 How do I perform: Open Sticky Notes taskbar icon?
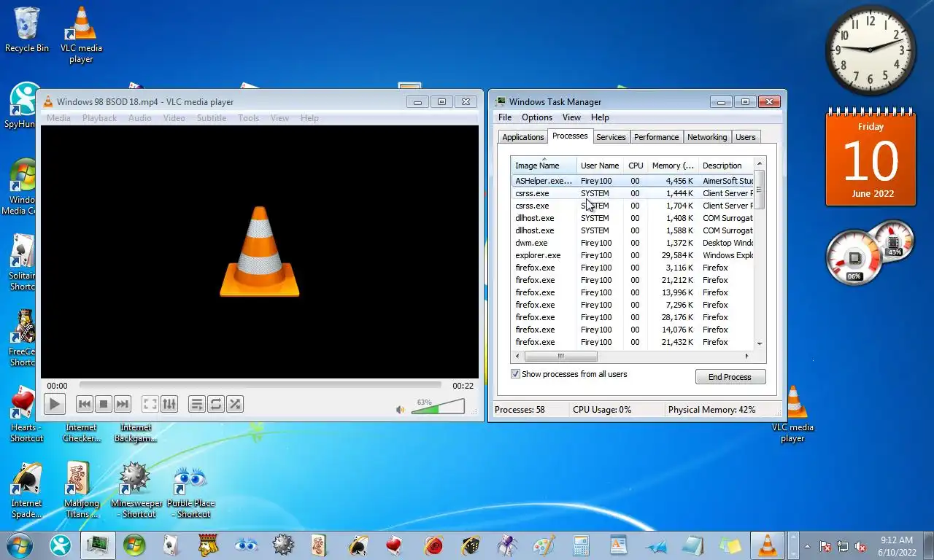click(730, 545)
